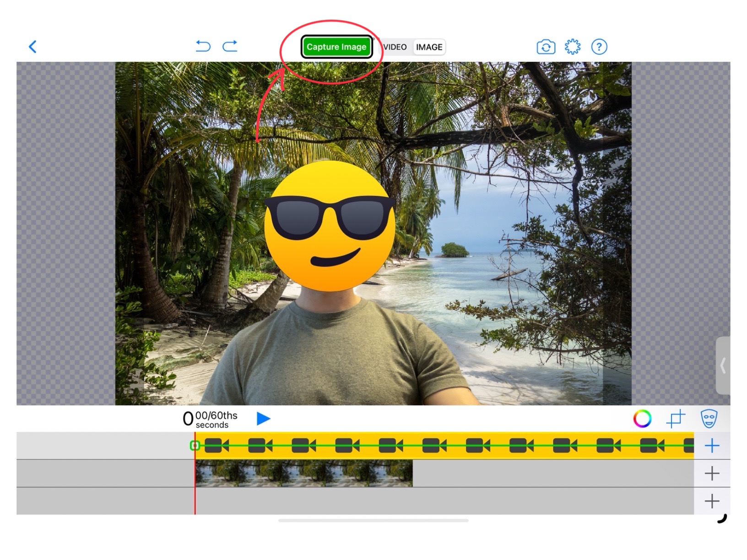
Task: Select the IMAGE mode segment
Action: point(429,47)
